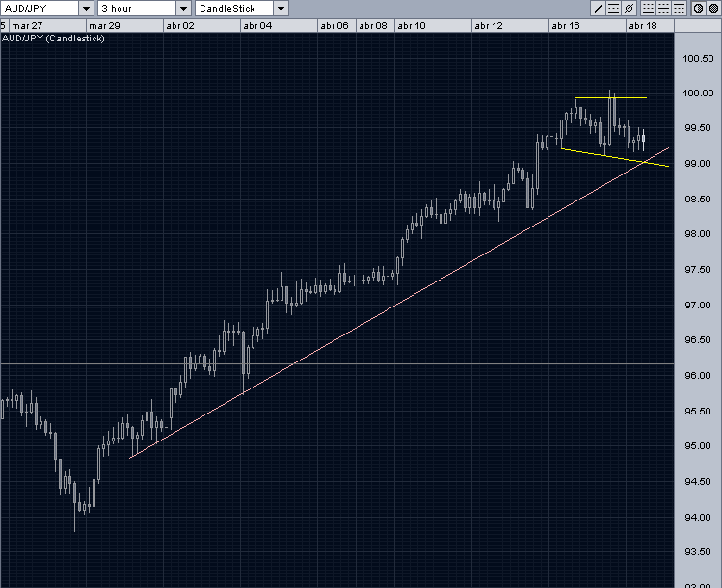This screenshot has width=722, height=588.
Task: Click the mar 29 date label
Action: tap(104, 26)
